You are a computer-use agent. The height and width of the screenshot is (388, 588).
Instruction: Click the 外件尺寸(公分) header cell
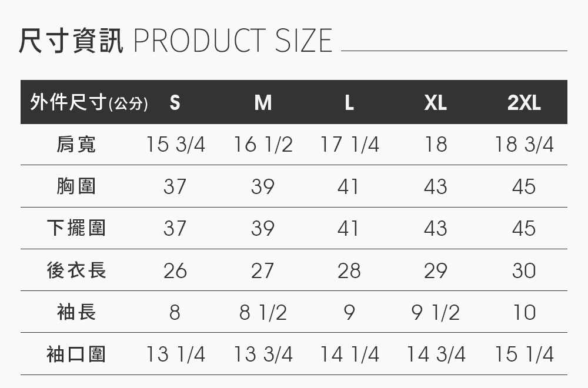[x=88, y=103]
